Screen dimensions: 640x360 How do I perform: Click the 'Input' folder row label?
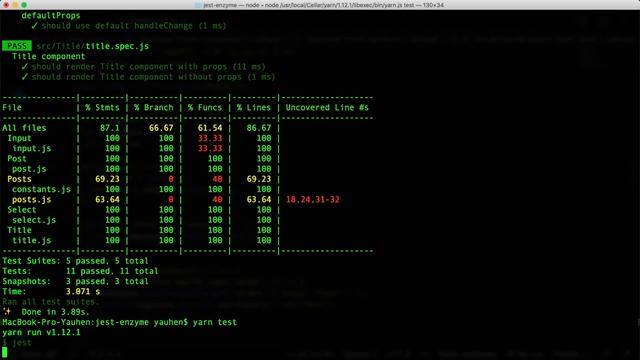(19, 138)
